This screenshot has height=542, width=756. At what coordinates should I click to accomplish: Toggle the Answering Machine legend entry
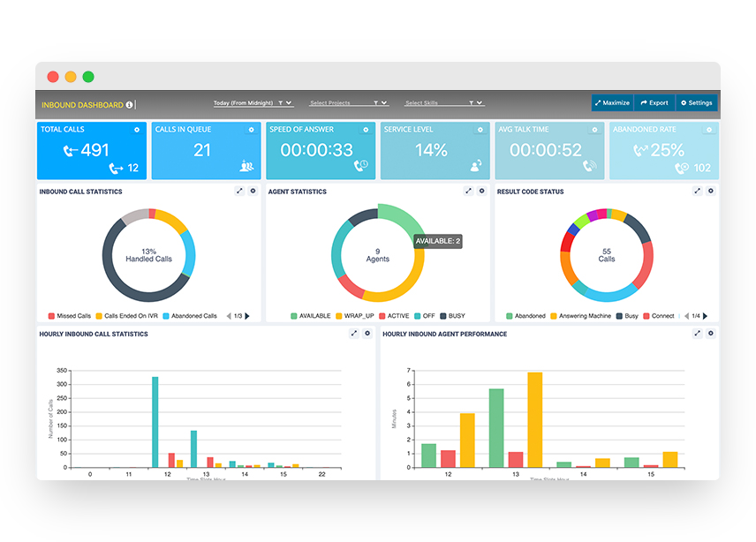point(580,316)
